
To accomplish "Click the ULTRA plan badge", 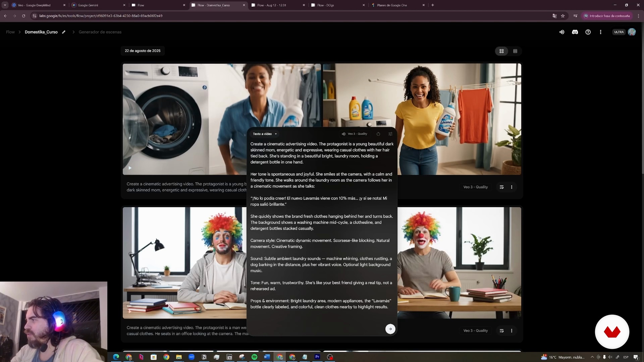I will (619, 32).
